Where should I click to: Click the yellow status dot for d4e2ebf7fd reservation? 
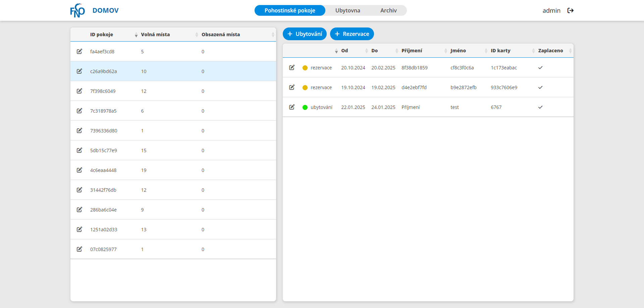tap(305, 87)
